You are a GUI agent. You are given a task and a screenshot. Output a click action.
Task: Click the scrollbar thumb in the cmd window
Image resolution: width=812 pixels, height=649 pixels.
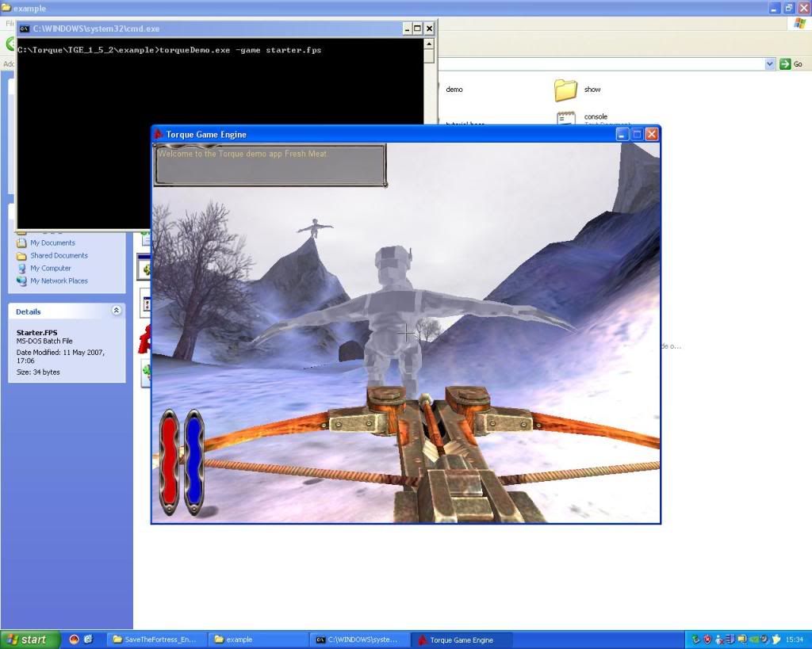[x=429, y=56]
